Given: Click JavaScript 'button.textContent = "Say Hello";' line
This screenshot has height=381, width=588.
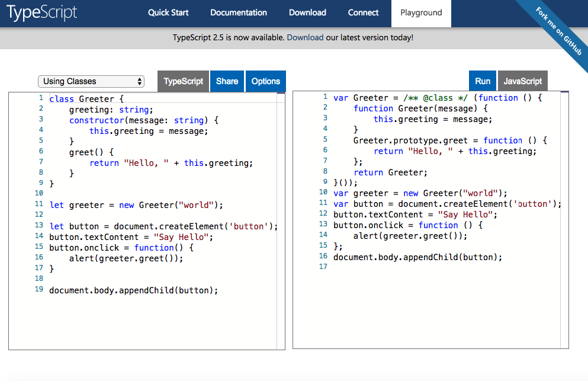Looking at the screenshot, I should pos(415,214).
